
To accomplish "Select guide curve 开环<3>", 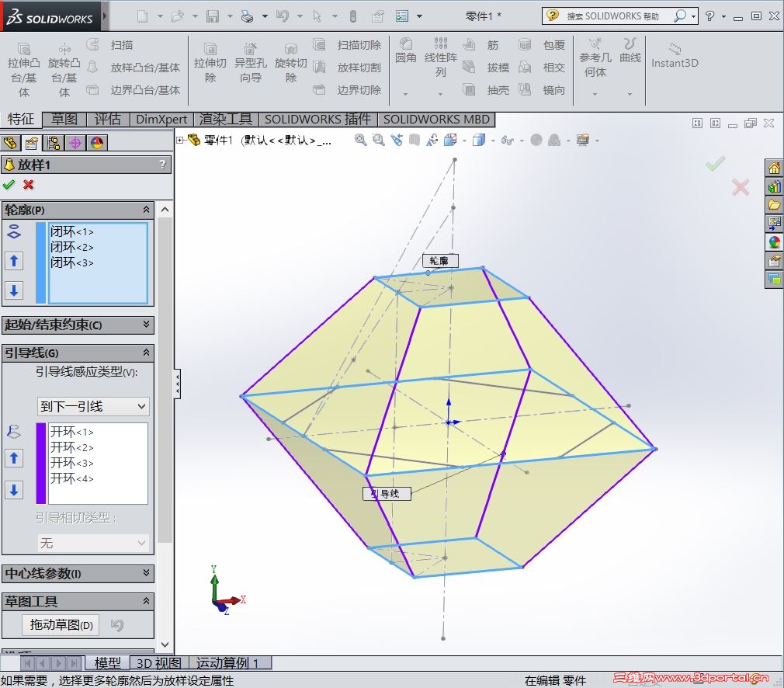I will [x=72, y=463].
